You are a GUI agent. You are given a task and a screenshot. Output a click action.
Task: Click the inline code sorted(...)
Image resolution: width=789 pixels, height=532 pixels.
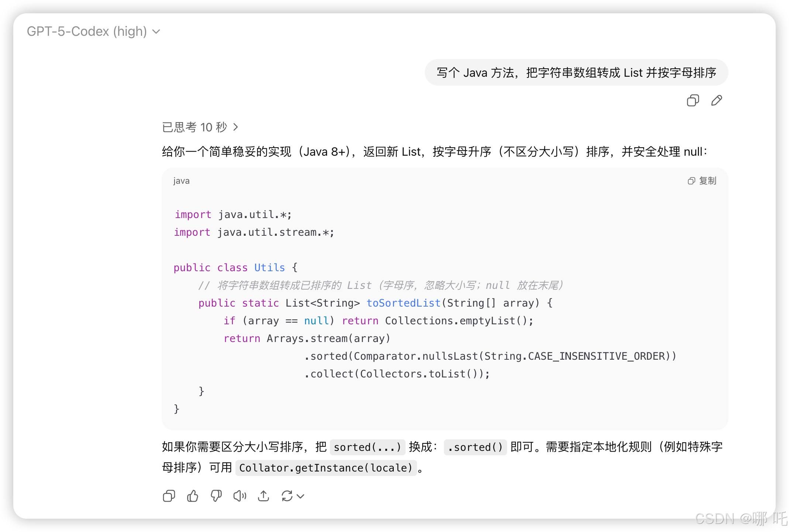click(x=368, y=447)
